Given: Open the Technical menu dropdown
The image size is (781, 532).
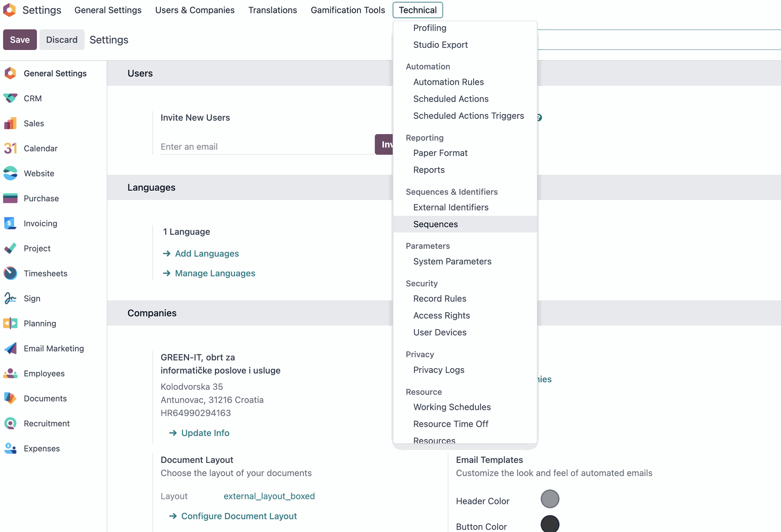Looking at the screenshot, I should pyautogui.click(x=418, y=10).
